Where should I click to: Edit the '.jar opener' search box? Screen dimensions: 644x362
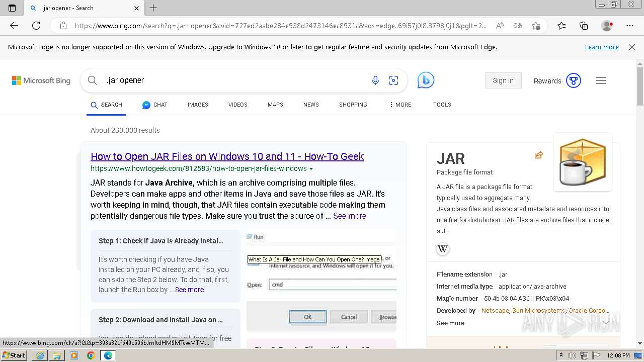231,80
